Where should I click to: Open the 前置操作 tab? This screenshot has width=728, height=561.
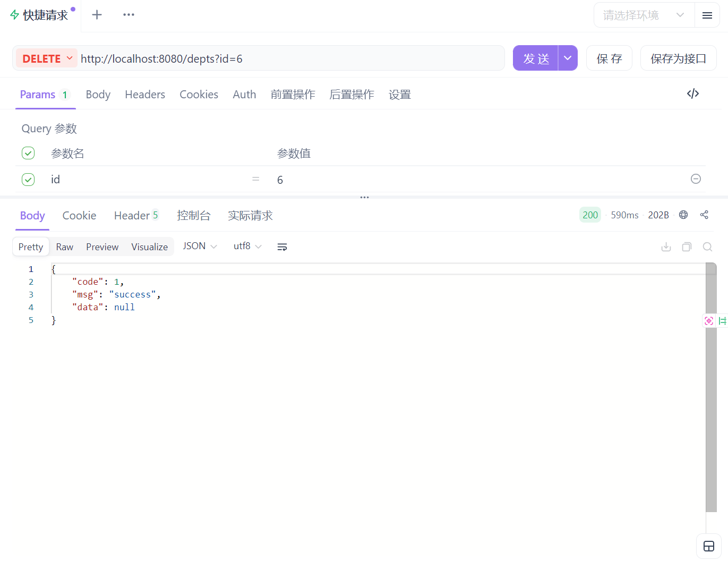(x=293, y=95)
